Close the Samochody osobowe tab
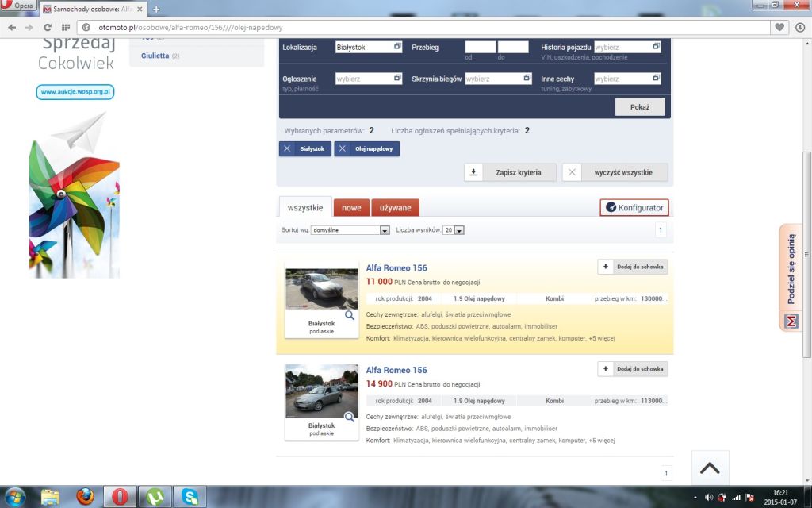This screenshot has height=508, width=812. click(140, 10)
